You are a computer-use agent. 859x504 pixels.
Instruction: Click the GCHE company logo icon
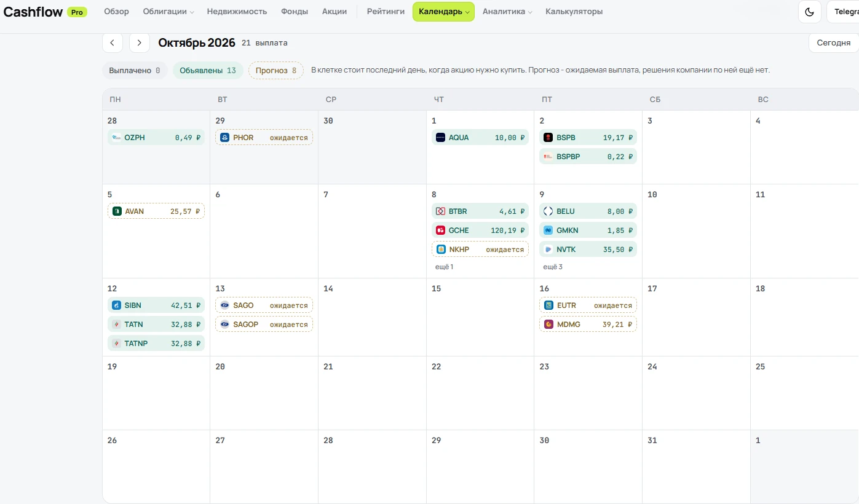[440, 230]
